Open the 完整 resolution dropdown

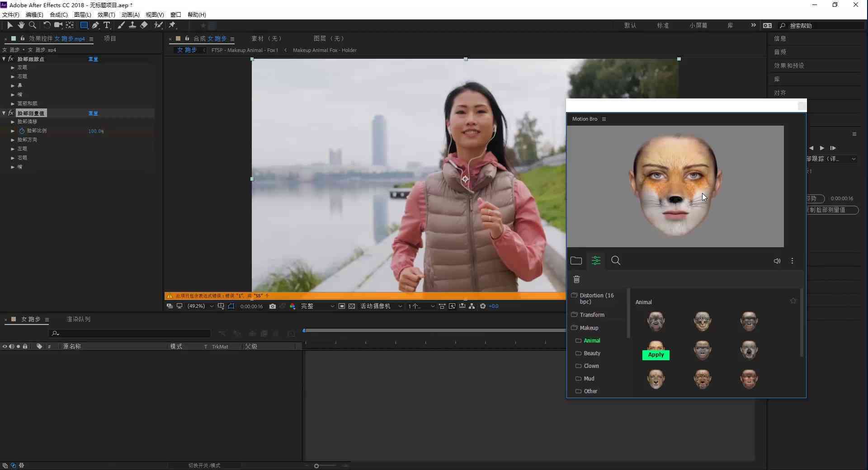coord(318,306)
